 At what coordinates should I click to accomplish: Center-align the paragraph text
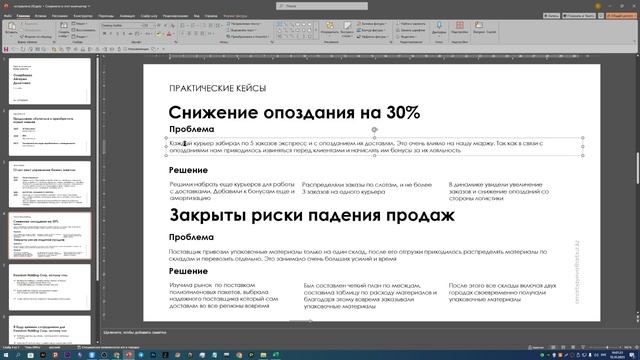[190, 33]
